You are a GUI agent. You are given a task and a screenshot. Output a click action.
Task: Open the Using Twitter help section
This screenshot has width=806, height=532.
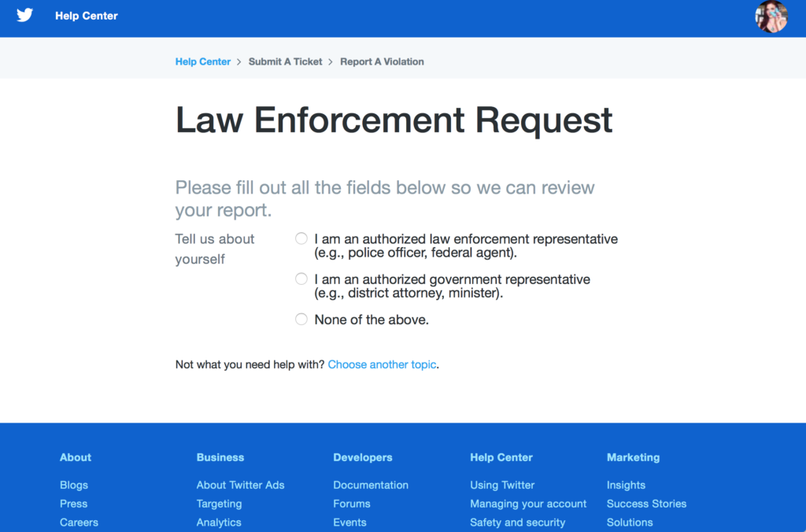pyautogui.click(x=502, y=485)
